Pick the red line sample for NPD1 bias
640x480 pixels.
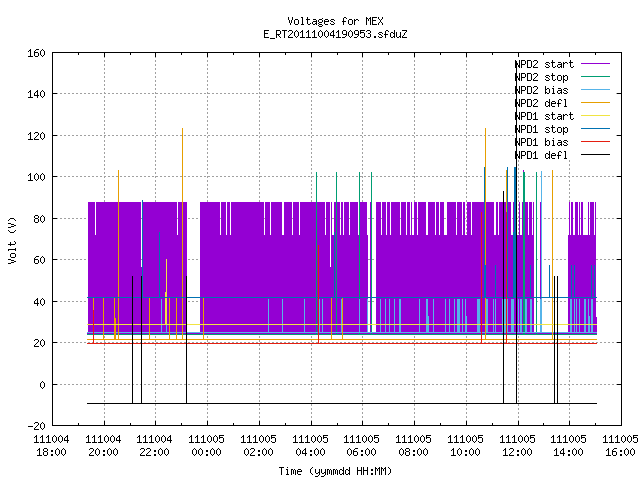click(x=595, y=142)
